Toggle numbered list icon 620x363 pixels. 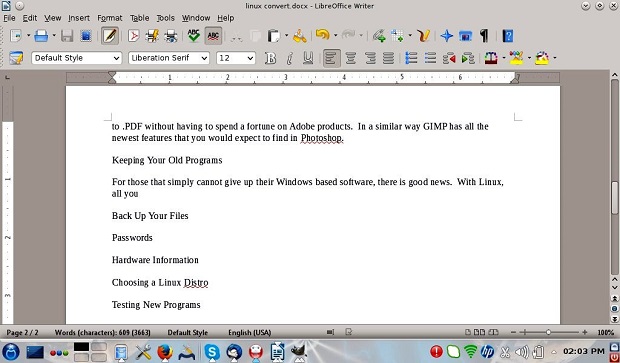[x=411, y=58]
